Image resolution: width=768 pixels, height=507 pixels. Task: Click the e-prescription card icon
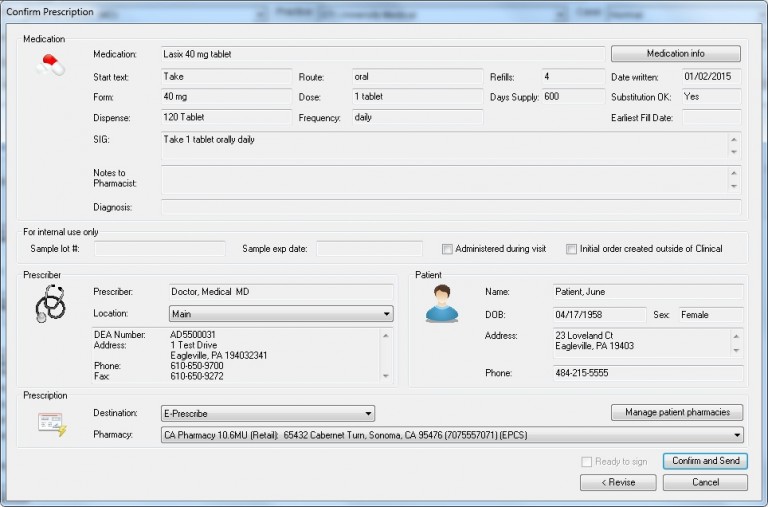pyautogui.click(x=50, y=423)
